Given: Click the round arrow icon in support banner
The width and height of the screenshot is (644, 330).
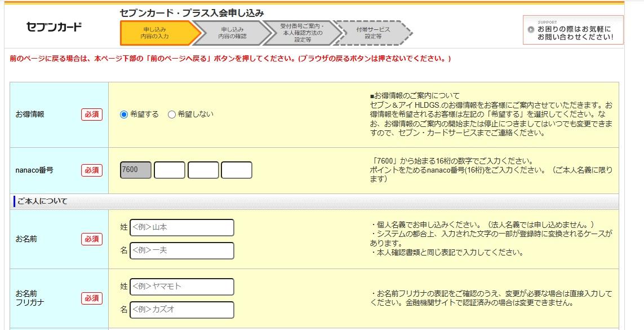Looking at the screenshot, I should point(531,30).
